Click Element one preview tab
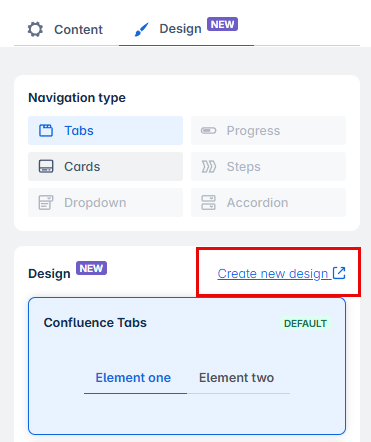Viewport: 371px width, 442px height. (x=133, y=378)
